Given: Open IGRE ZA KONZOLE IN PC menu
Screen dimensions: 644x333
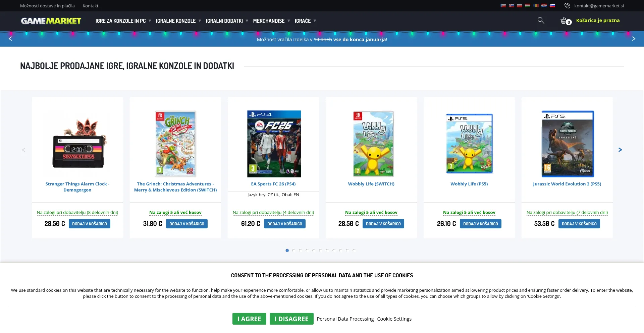Looking at the screenshot, I should point(120,21).
